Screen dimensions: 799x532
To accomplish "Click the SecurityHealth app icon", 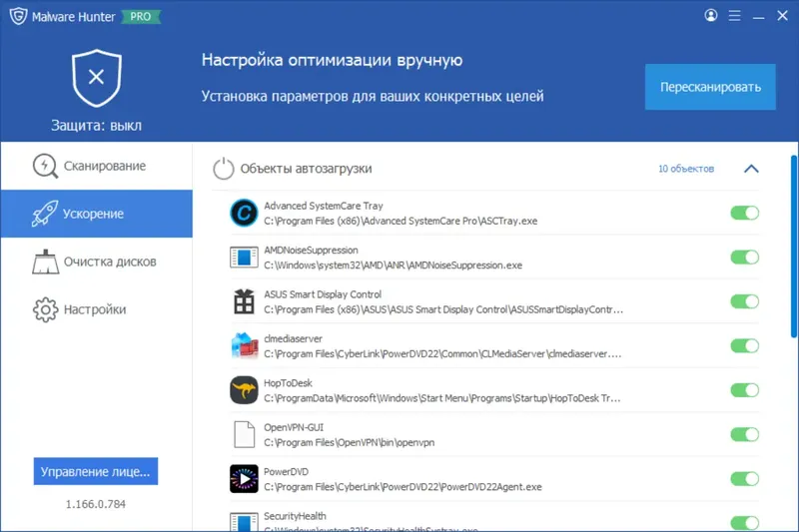I will coord(244,522).
